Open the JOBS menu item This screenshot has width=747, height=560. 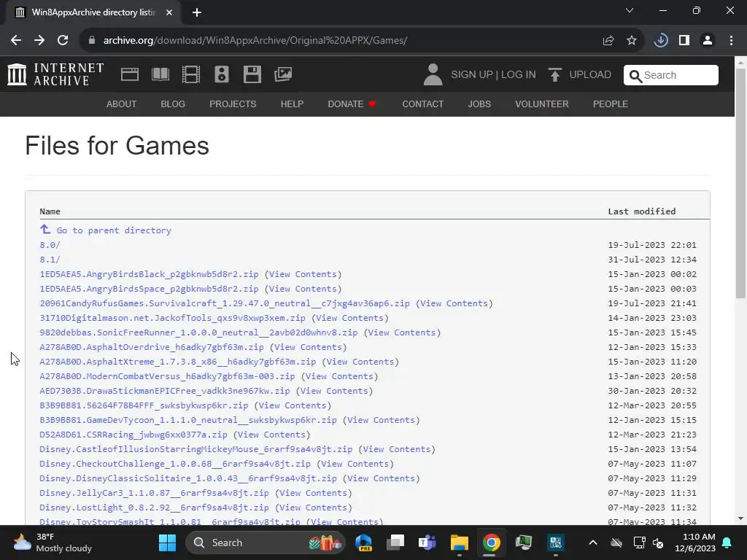click(x=479, y=104)
